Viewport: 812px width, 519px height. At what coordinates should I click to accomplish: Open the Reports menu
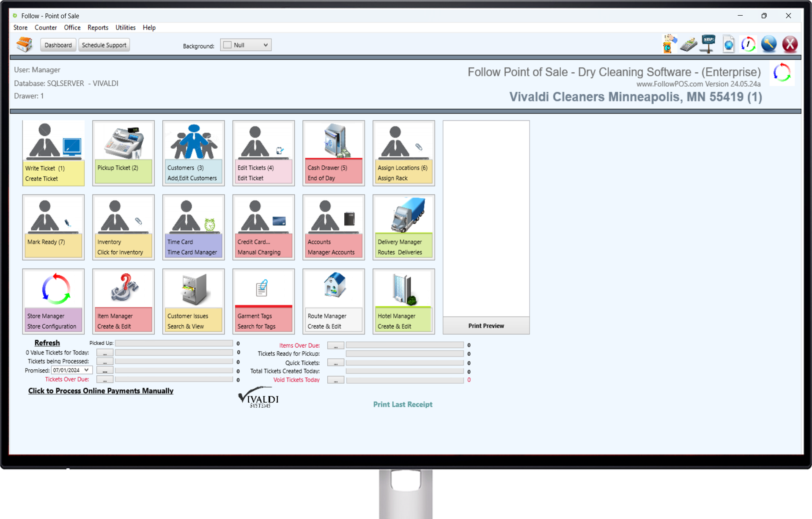(98, 27)
